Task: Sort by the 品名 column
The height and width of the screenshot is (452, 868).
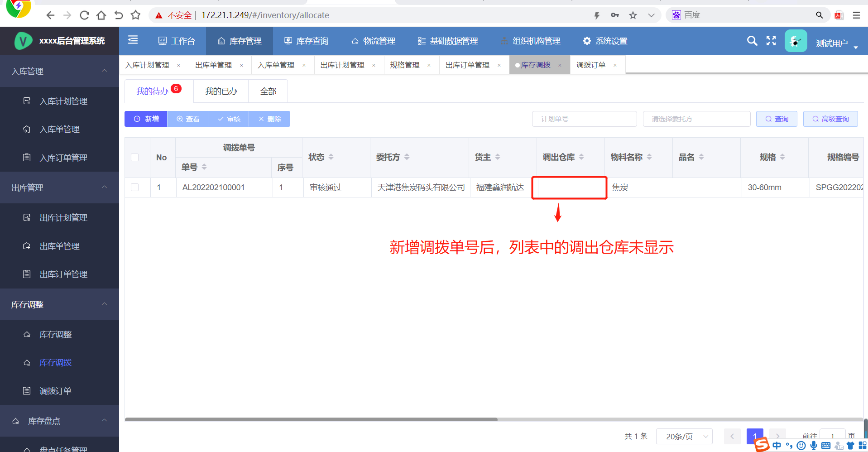Action: [701, 157]
